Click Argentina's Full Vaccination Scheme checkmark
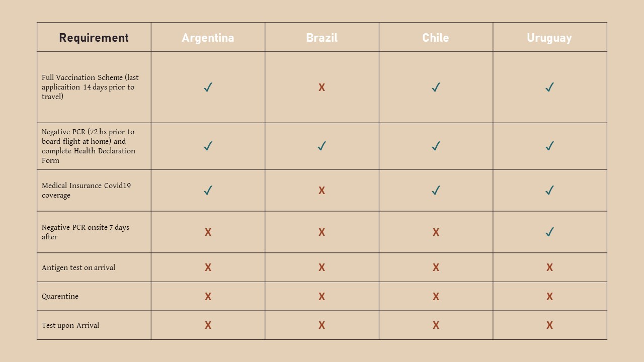644x362 pixels. click(x=208, y=87)
